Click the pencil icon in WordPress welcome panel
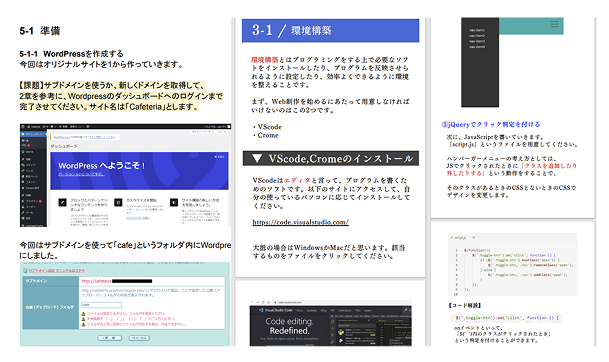This screenshot has width=609, height=362. [x=62, y=202]
